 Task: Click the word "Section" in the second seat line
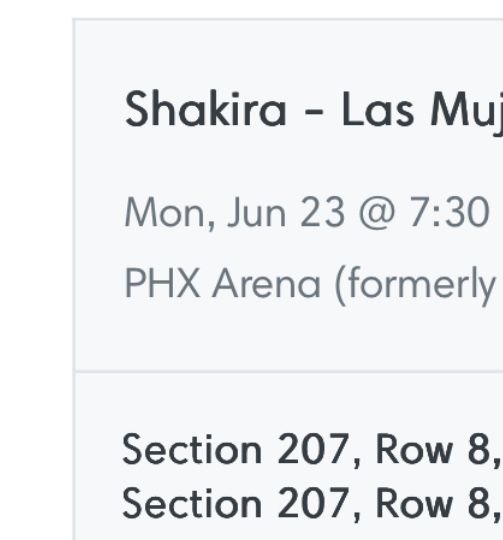tap(192, 503)
